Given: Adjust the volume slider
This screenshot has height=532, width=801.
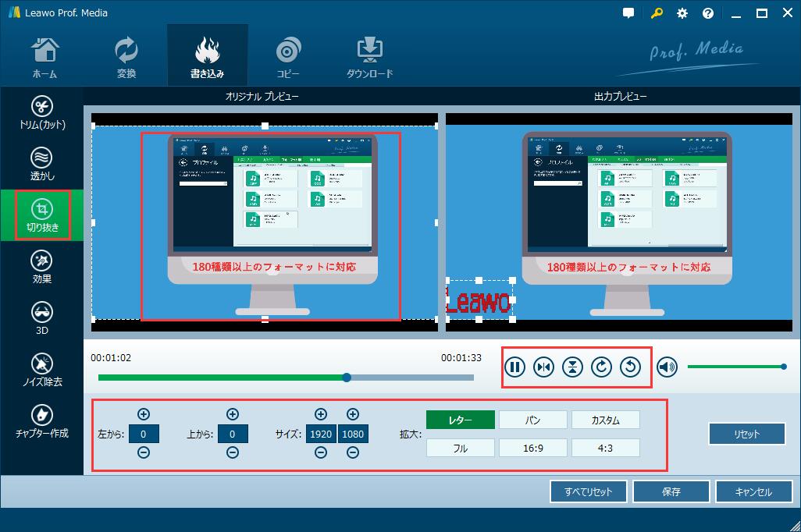Looking at the screenshot, I should point(736,367).
